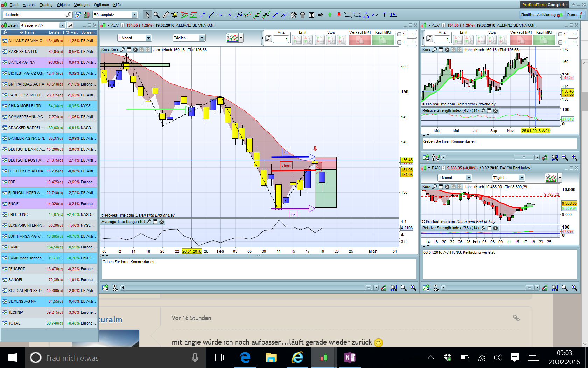Expand the 1 Monat period dropdown in ALV chart
588x368 pixels.
[x=148, y=38]
